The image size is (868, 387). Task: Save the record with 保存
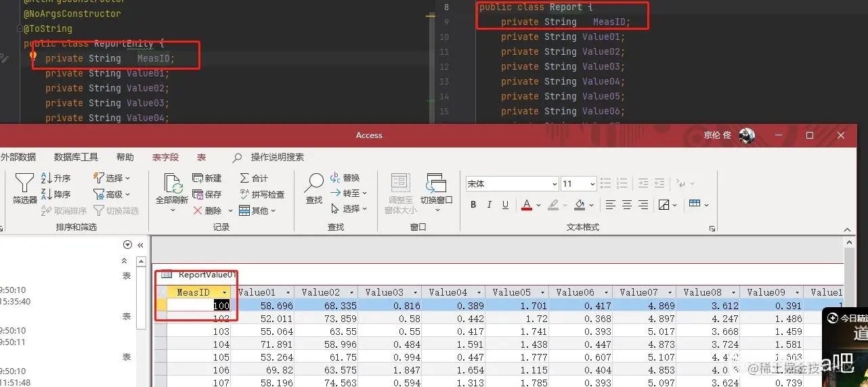[207, 194]
